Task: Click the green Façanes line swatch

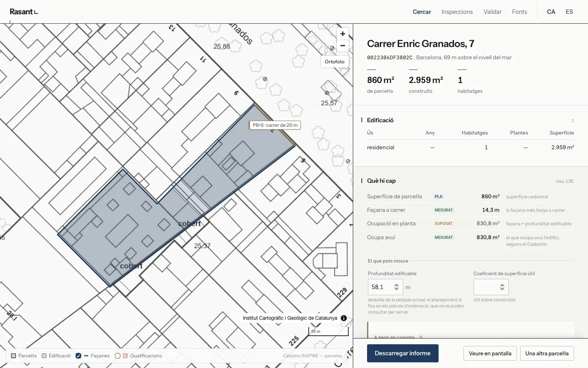Action: point(86,356)
